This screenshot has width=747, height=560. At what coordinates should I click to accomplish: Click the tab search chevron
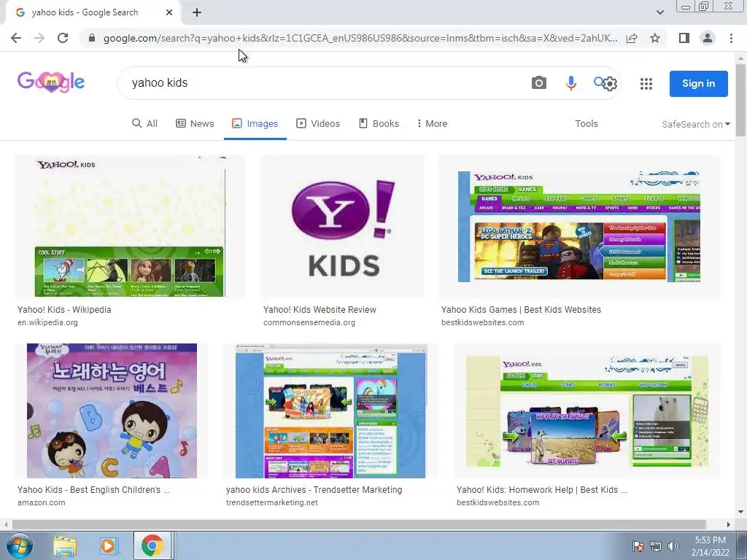click(659, 12)
